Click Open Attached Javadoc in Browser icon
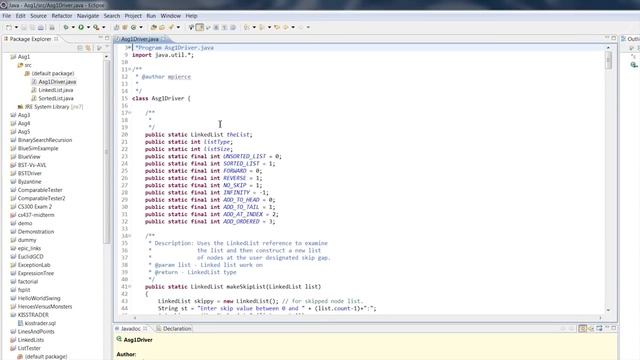640x360 pixels. pos(599,328)
